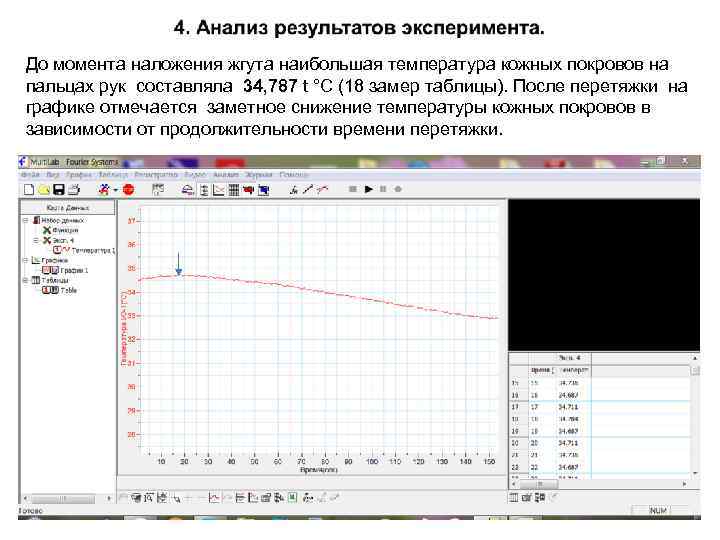Select row 22 in the data table
Image resolution: width=720 pixels, height=540 pixels.
click(x=599, y=467)
